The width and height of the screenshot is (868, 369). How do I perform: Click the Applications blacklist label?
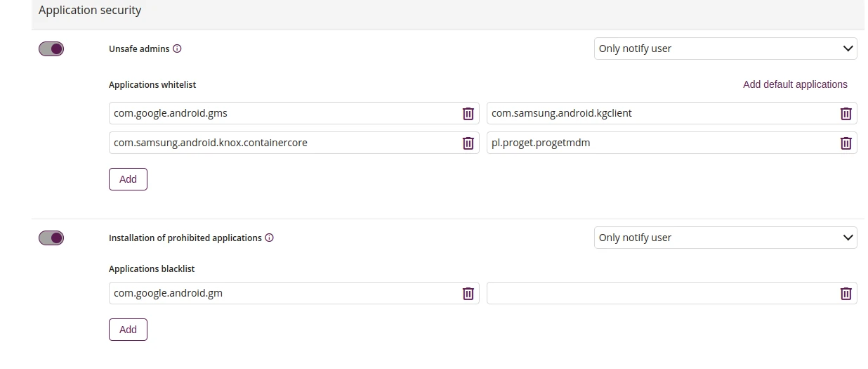152,268
